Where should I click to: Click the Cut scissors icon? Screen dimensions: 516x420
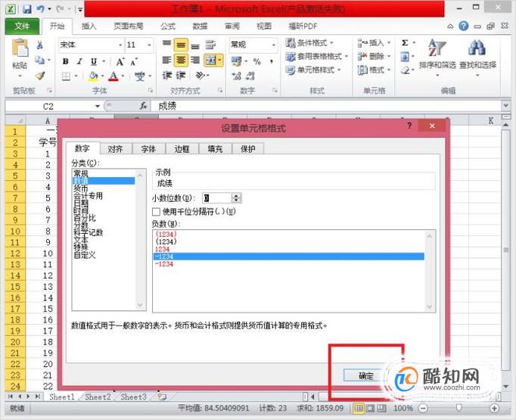[x=40, y=45]
